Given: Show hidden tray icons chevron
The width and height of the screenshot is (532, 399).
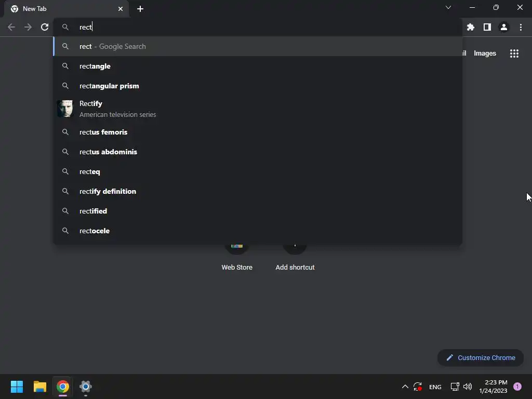Looking at the screenshot, I should click(405, 387).
